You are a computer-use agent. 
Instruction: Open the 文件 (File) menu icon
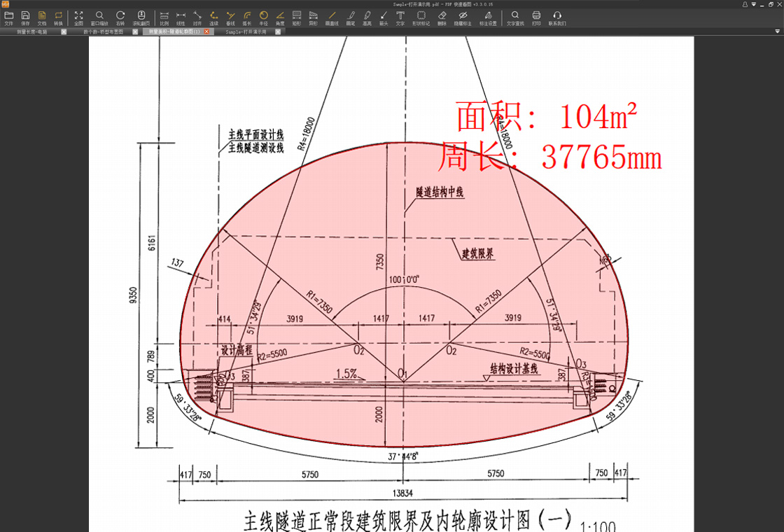[x=8, y=18]
